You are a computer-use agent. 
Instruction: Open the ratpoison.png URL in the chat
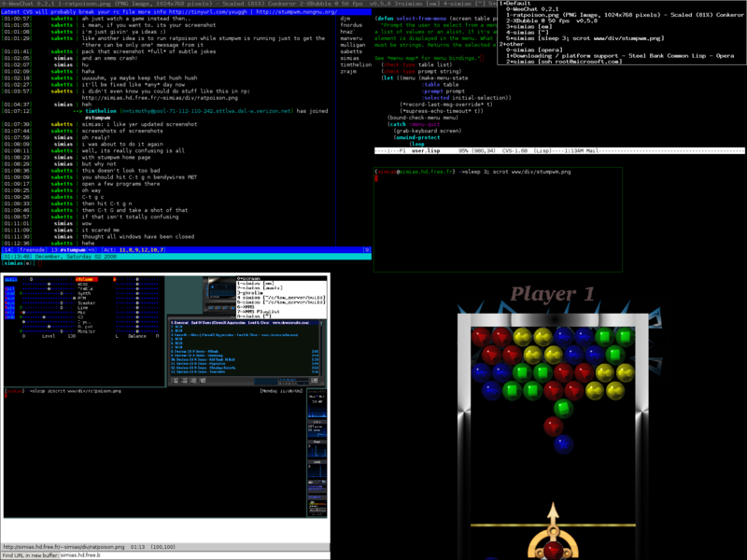pos(160,98)
